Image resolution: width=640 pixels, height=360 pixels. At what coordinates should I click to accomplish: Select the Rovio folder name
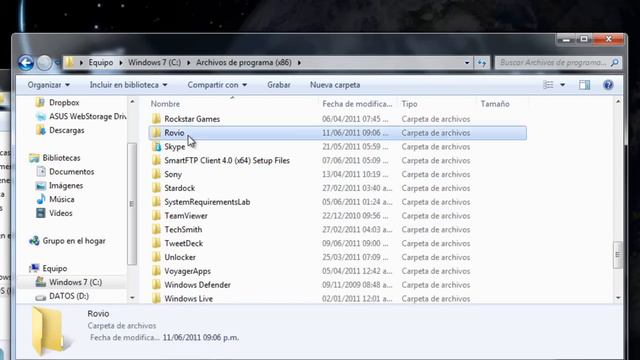click(x=174, y=133)
